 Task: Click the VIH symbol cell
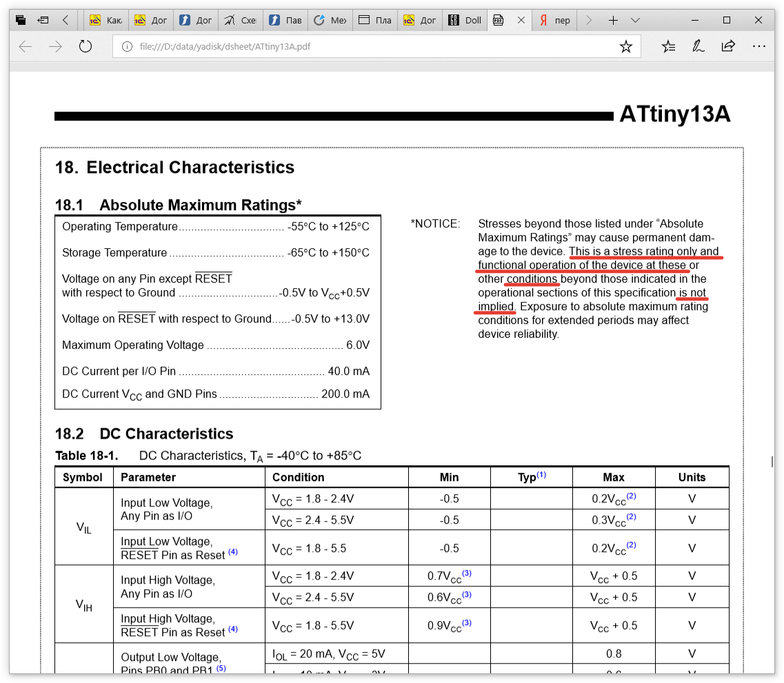click(x=84, y=605)
